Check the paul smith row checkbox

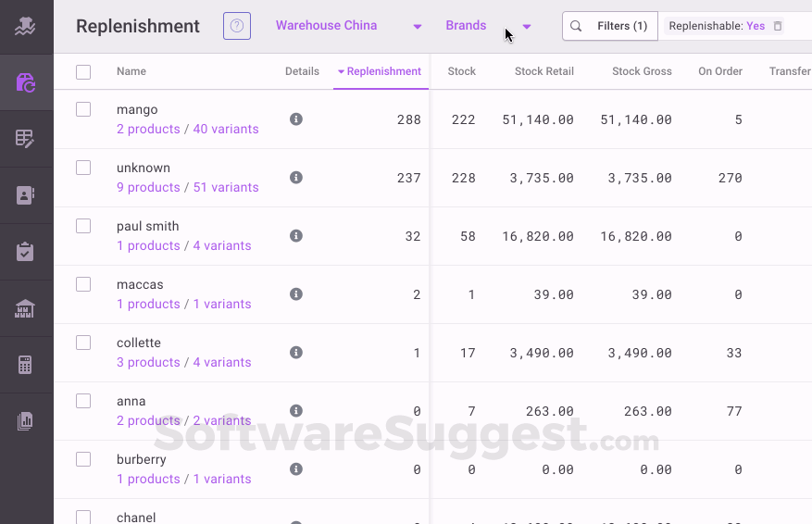pyautogui.click(x=83, y=226)
